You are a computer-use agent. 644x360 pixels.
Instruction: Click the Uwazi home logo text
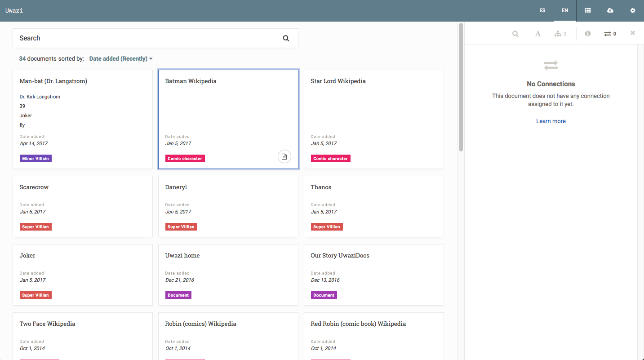14,10
